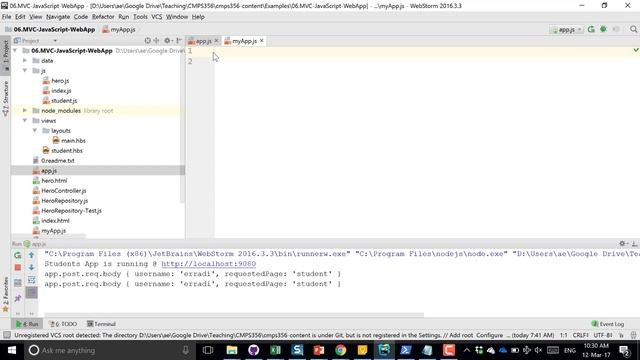
Task: Open the Tools menu
Action: click(140, 17)
